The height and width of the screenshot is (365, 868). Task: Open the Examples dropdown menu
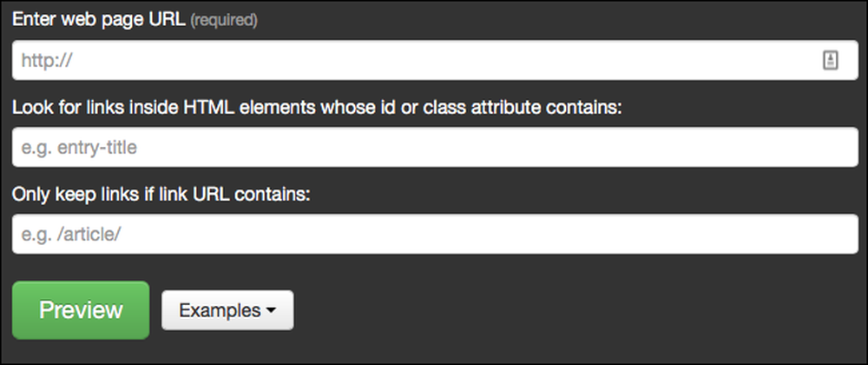click(x=227, y=310)
